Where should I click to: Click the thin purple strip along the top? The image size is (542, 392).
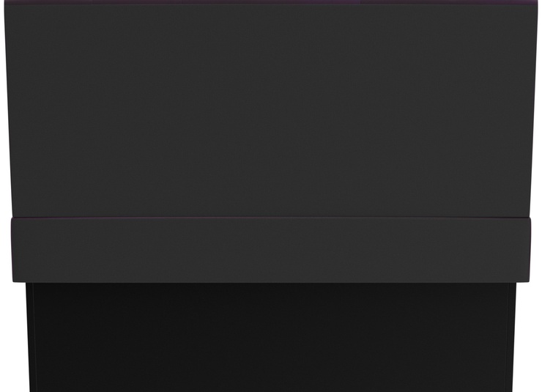(x=271, y=2)
